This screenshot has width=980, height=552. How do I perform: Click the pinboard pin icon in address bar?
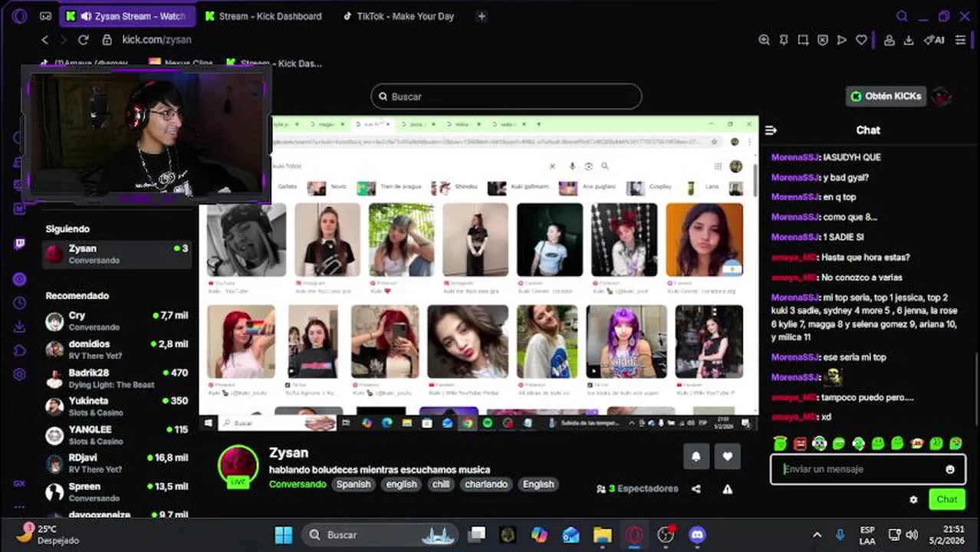[x=783, y=40]
